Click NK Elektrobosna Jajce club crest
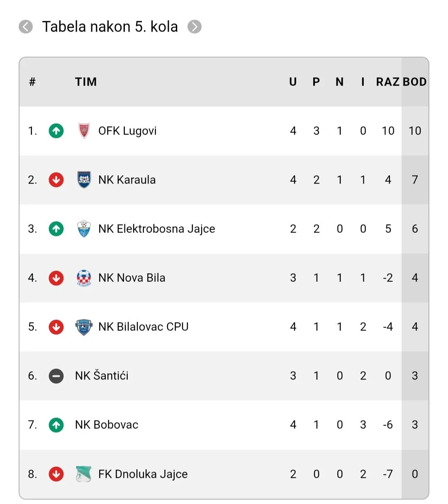The image size is (448, 504). pos(84,229)
